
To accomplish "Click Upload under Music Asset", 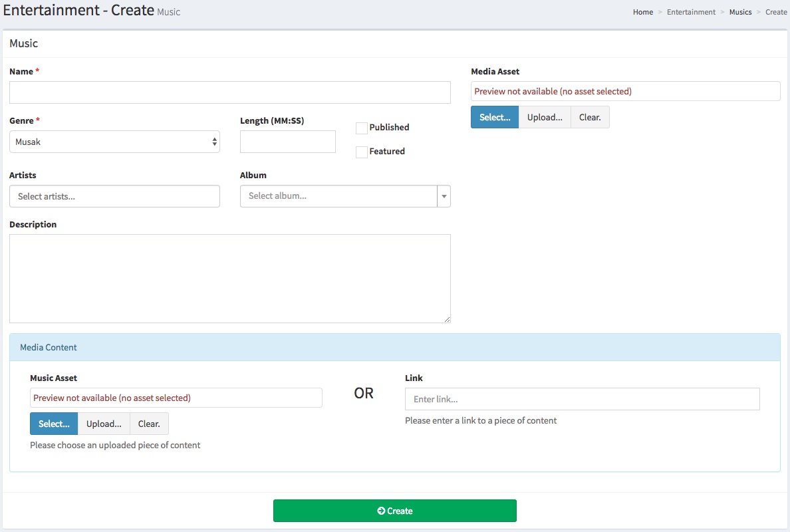I will pos(104,424).
